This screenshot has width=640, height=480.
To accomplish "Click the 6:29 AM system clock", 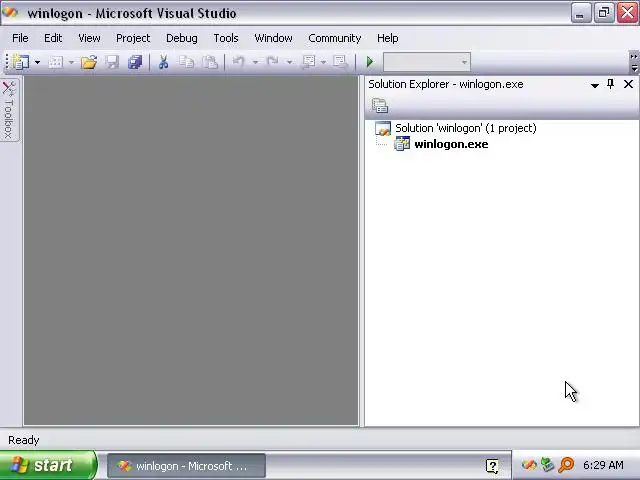I will coord(603,465).
